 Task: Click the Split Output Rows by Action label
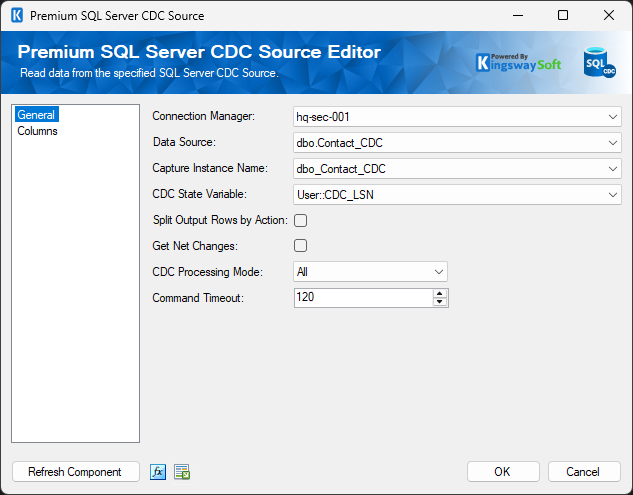220,220
